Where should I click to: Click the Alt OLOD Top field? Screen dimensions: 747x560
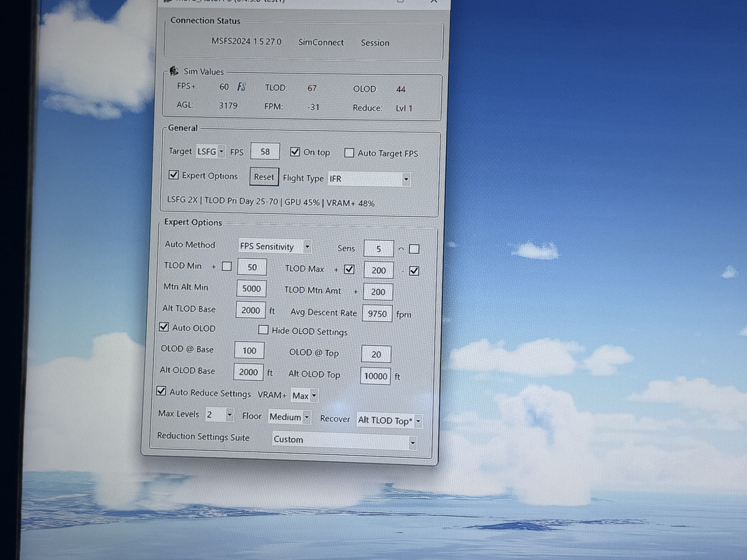pos(375,376)
